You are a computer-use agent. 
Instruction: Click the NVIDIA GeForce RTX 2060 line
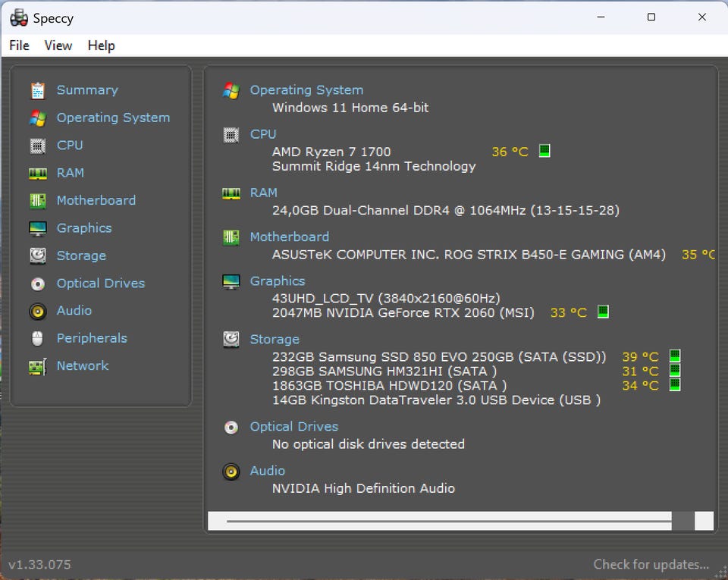click(x=403, y=312)
